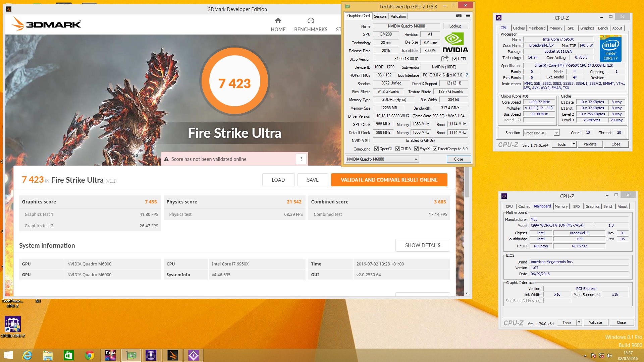
Task: Open GPU-Z hamburger menu icon
Action: [x=468, y=16]
